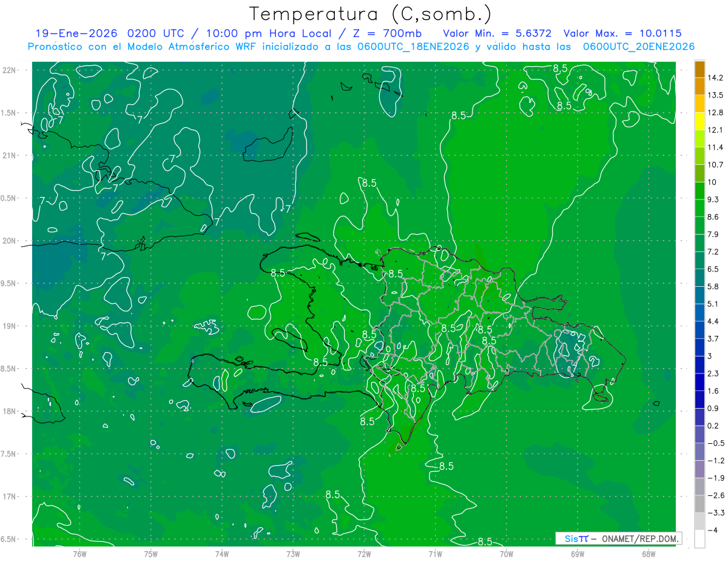Click the '11.4' colorbar label
Screen dimensions: 728x562
pos(715,147)
